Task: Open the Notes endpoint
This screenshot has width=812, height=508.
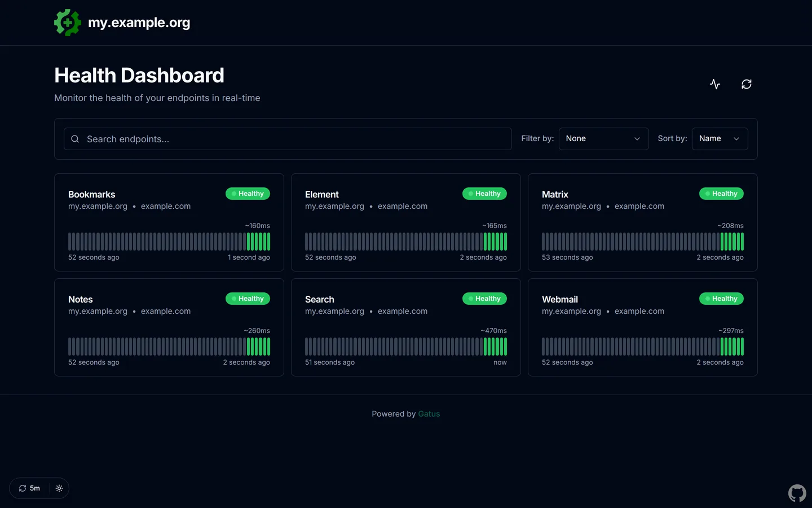Action: (x=81, y=299)
